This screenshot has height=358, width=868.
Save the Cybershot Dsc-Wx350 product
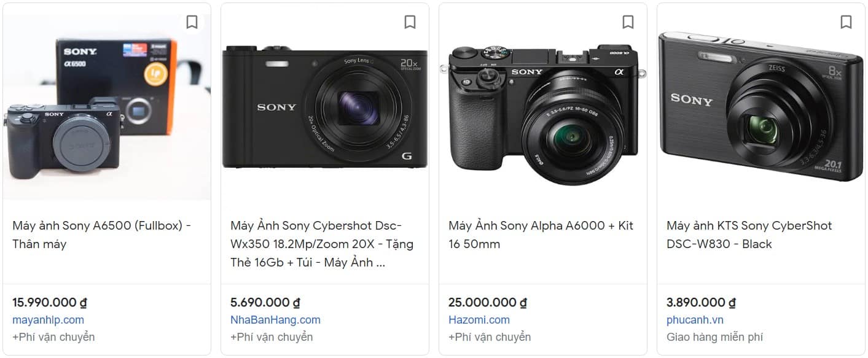click(410, 22)
